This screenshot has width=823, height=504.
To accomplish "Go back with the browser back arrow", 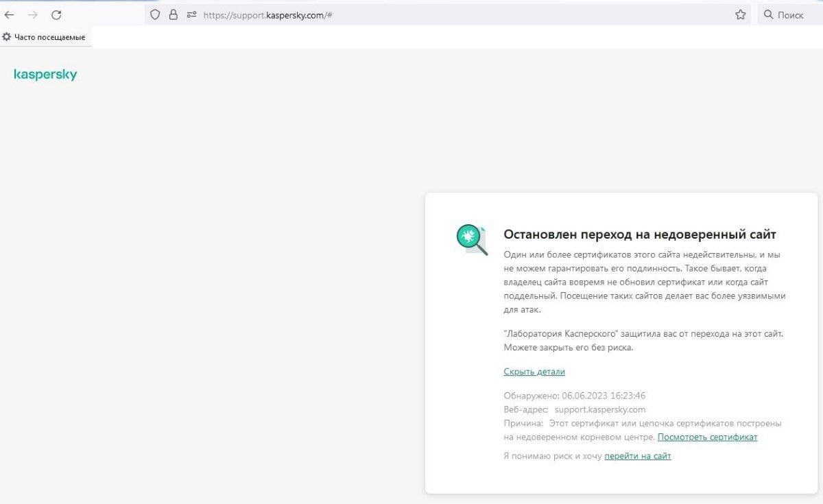I will (x=10, y=14).
